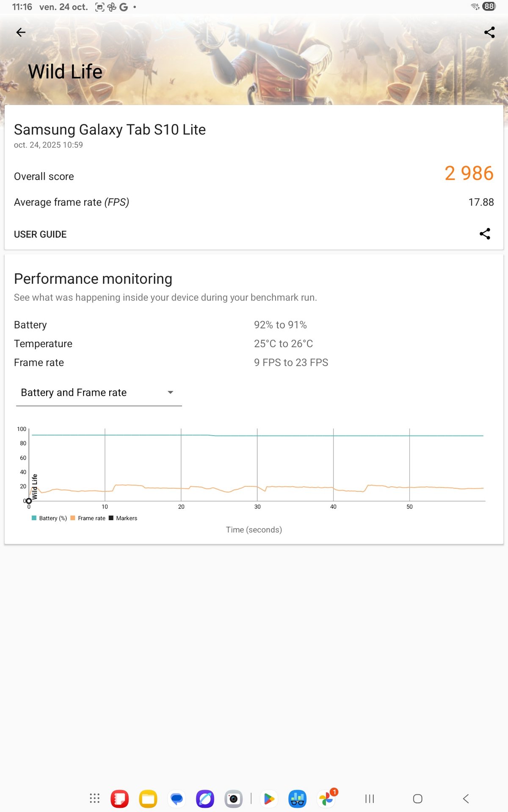Viewport: 508px width, 812px height.
Task: Open Samsung Notes from the taskbar
Action: click(120, 798)
